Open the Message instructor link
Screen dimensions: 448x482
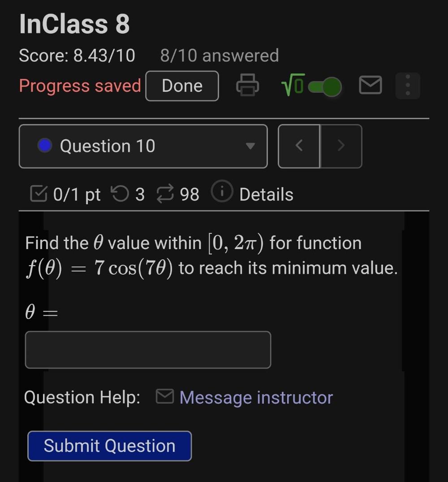click(x=255, y=397)
